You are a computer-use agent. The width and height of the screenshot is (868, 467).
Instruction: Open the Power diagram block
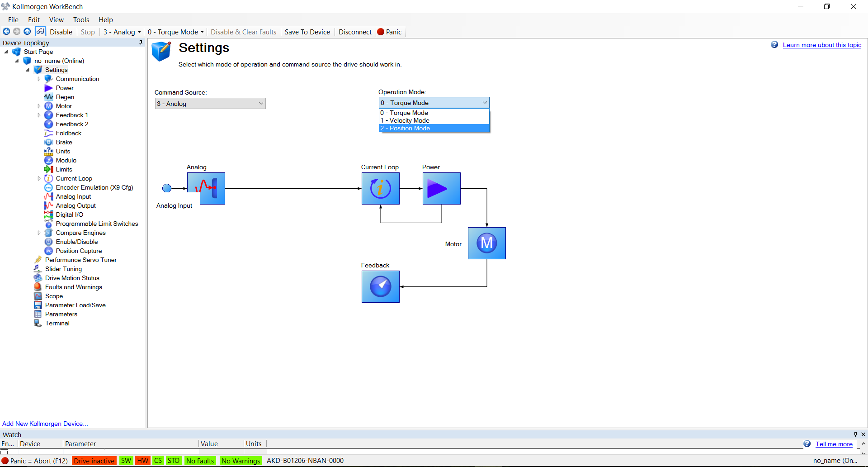point(442,188)
